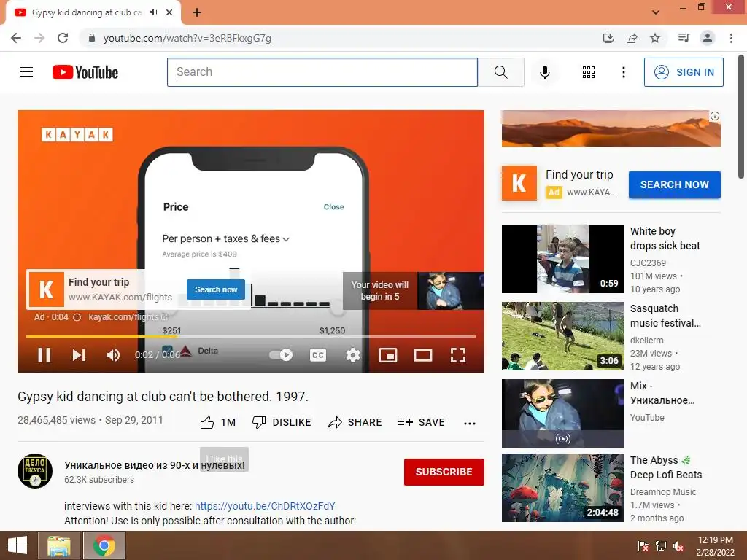Open more actions ellipsis under video

470,424
